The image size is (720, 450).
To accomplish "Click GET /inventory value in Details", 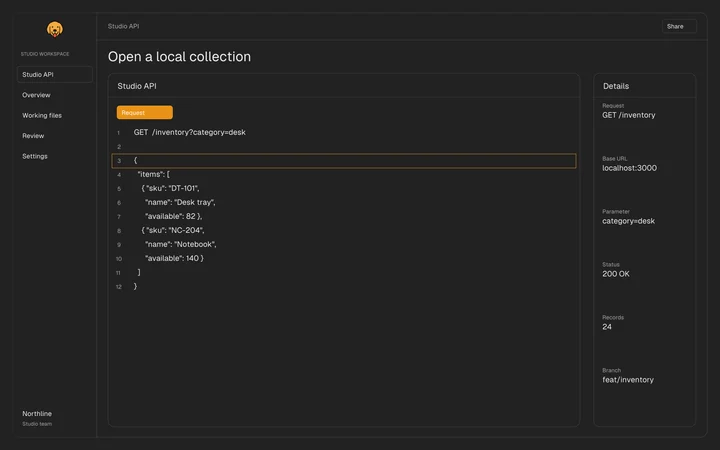I will click(x=629, y=115).
